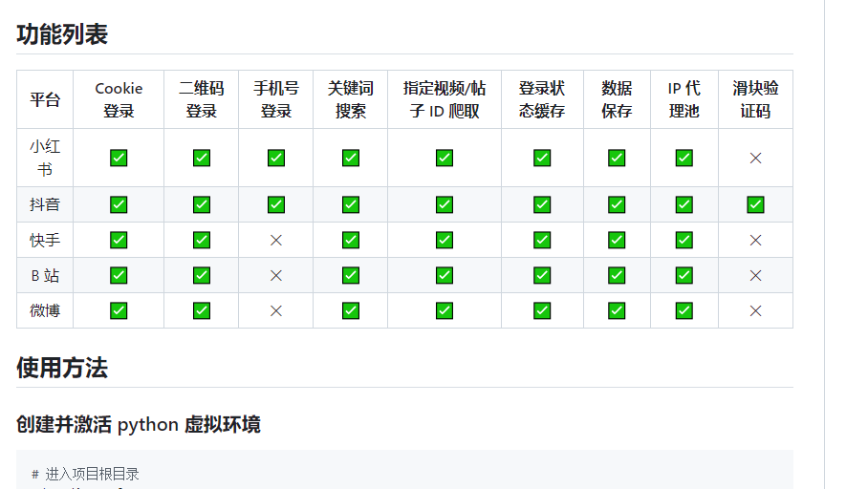Click the 抖音 滑块验证码 green checkmark

[x=755, y=204]
